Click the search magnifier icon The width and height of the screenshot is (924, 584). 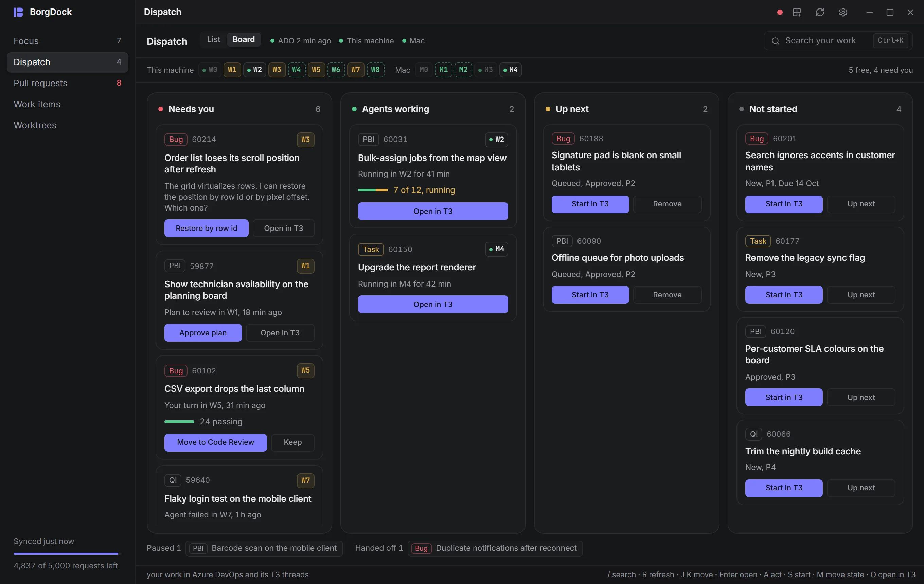(775, 41)
